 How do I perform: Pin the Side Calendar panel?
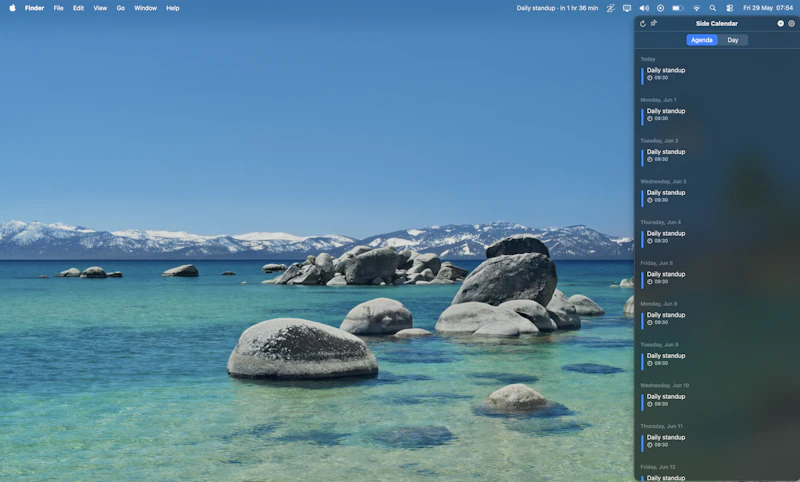coord(654,23)
